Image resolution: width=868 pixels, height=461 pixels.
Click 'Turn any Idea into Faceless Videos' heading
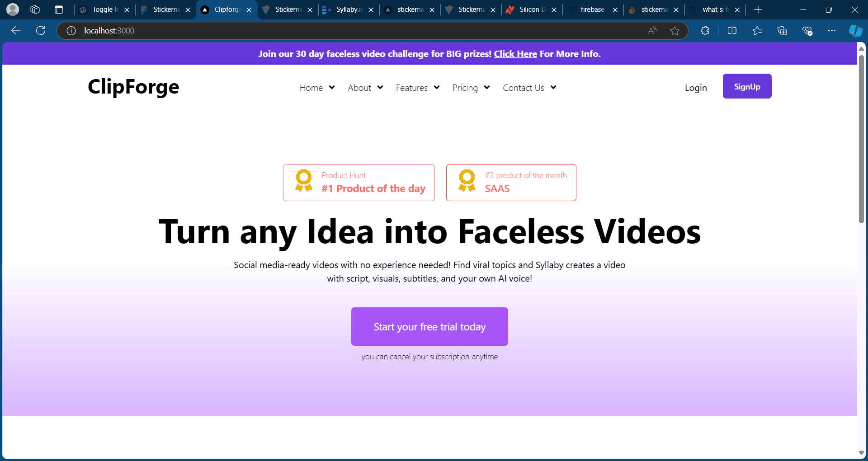coord(429,232)
